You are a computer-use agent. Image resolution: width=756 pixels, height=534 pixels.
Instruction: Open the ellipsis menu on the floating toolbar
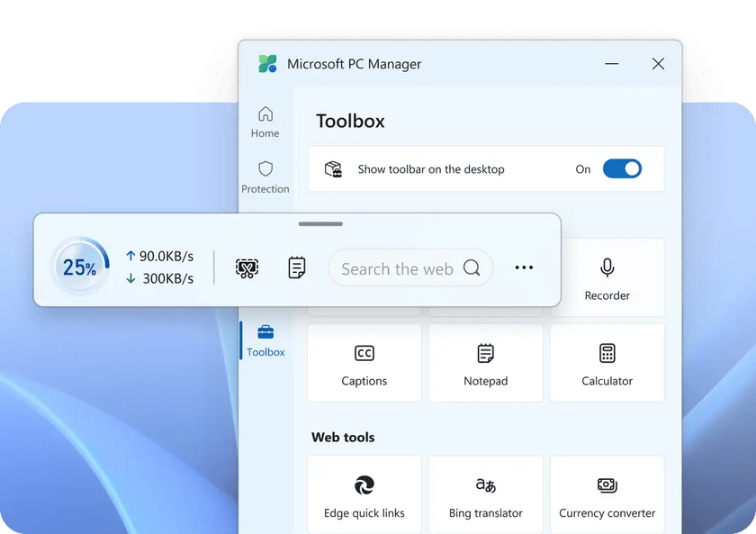(x=524, y=267)
